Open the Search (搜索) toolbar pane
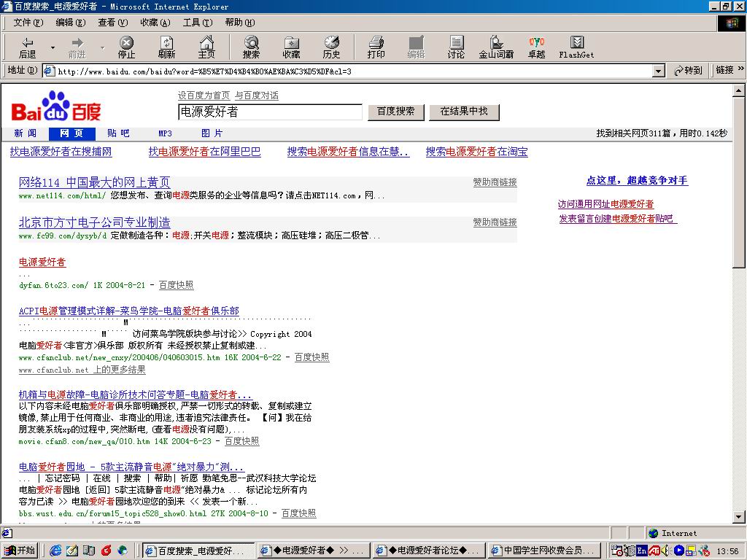The image size is (747, 560). click(251, 47)
